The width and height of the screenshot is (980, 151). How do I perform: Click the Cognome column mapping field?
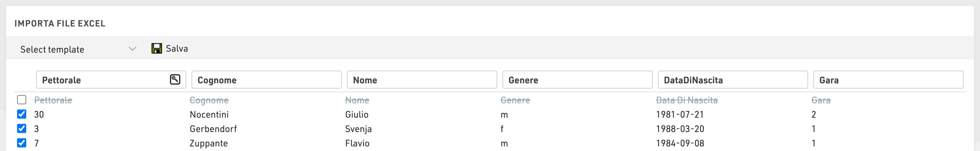(x=266, y=80)
